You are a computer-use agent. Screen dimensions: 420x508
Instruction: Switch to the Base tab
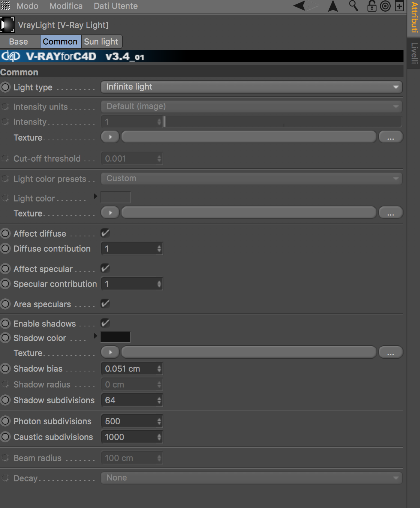click(19, 42)
